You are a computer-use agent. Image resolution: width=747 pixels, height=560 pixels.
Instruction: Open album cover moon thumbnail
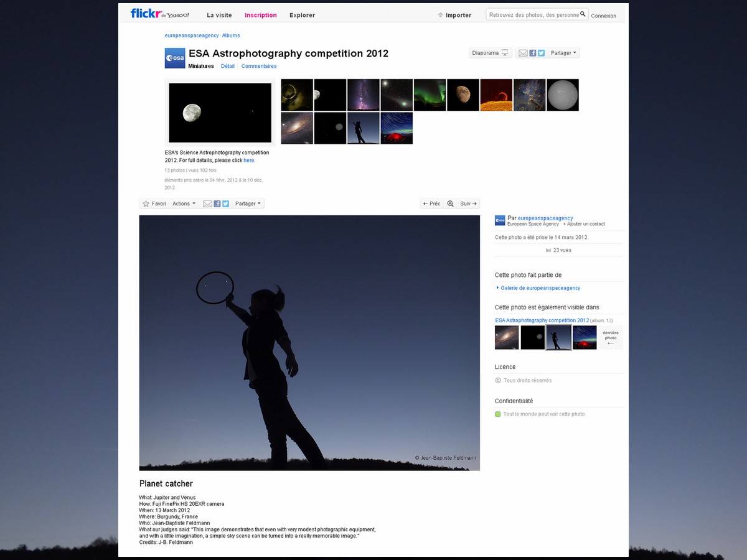(220, 113)
